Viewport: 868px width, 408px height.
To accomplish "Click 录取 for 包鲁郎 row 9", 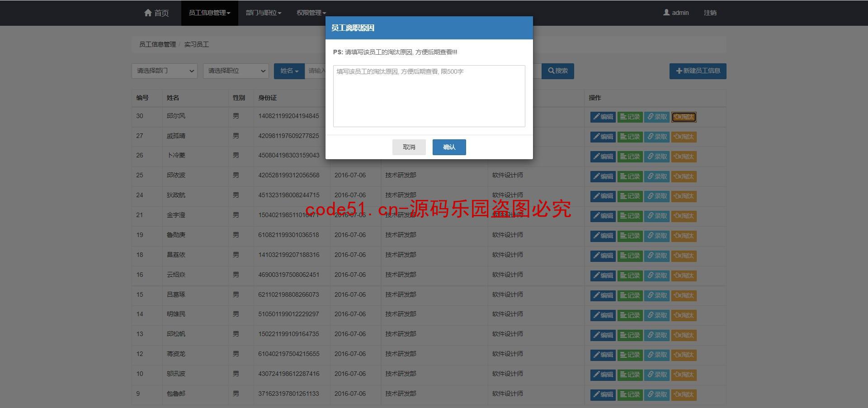I will pyautogui.click(x=656, y=395).
